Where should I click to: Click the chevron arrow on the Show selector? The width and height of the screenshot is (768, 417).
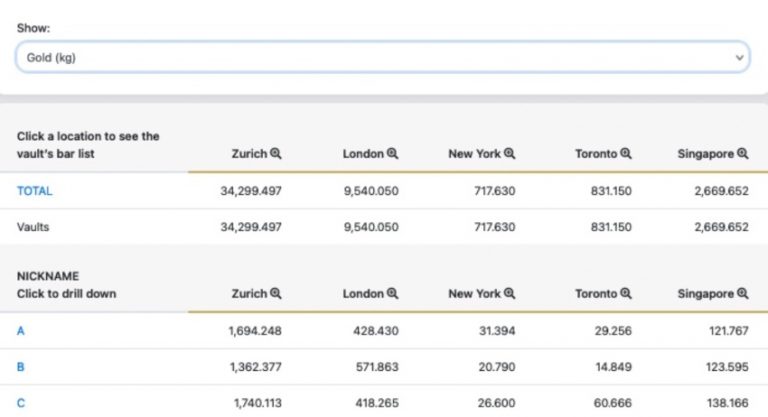pos(739,58)
